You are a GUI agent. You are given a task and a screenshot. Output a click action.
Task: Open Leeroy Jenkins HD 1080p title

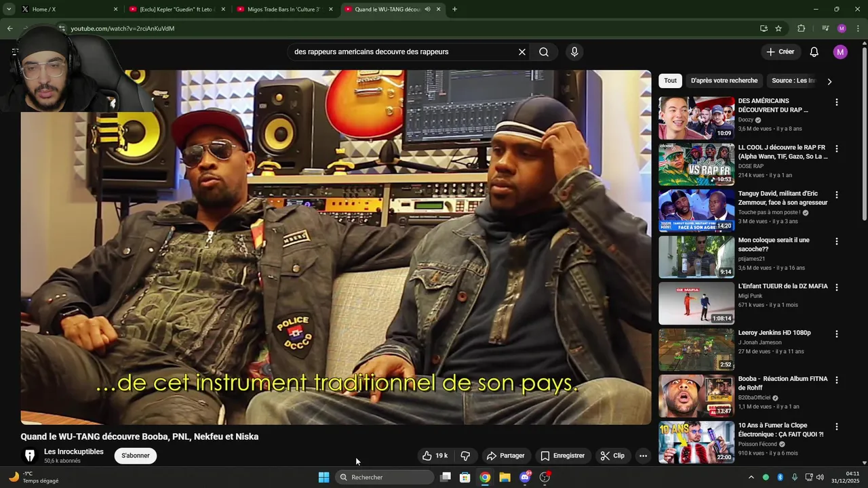774,333
